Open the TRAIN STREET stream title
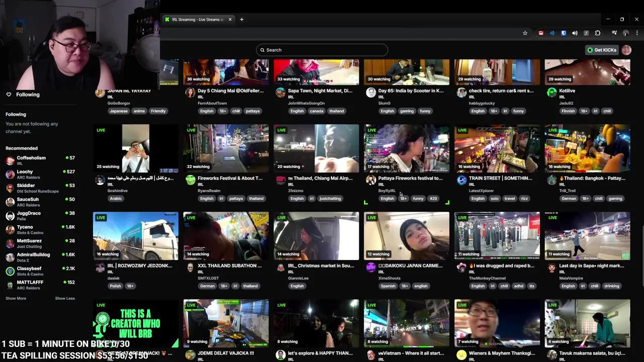The image size is (644, 362). 501,178
